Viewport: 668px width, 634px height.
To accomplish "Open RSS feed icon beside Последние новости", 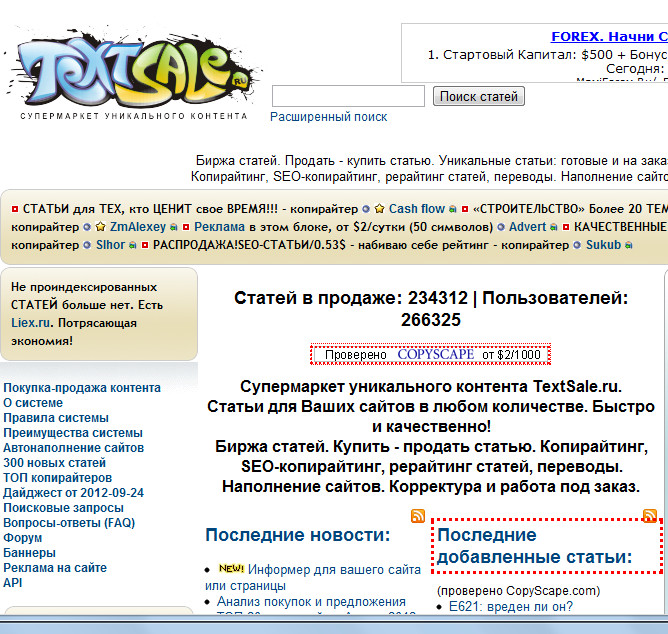I will [418, 516].
